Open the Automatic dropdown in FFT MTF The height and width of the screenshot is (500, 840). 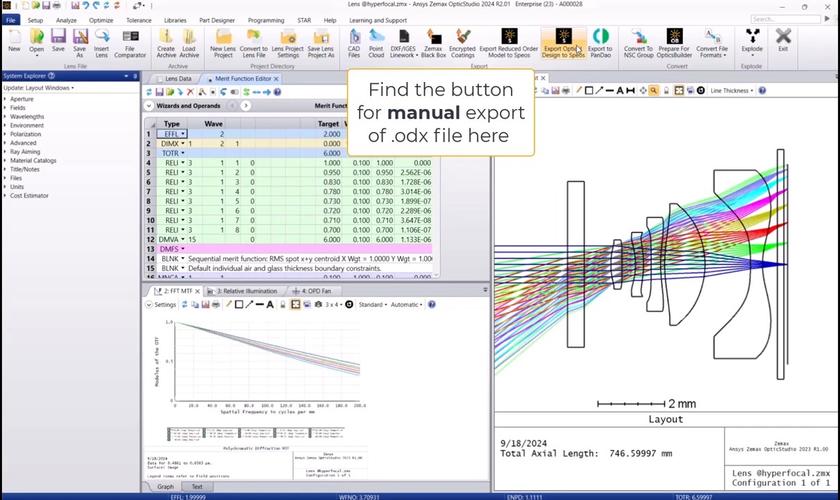(406, 304)
